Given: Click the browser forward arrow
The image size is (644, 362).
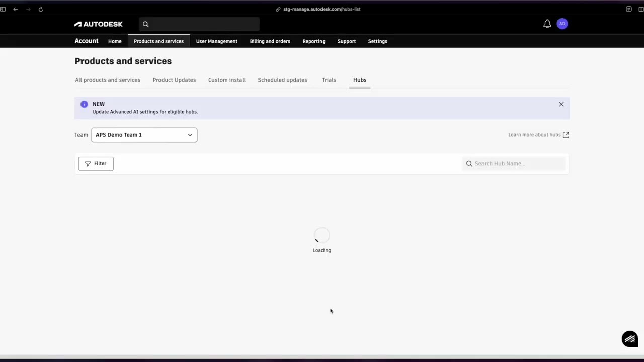Looking at the screenshot, I should coord(28,9).
